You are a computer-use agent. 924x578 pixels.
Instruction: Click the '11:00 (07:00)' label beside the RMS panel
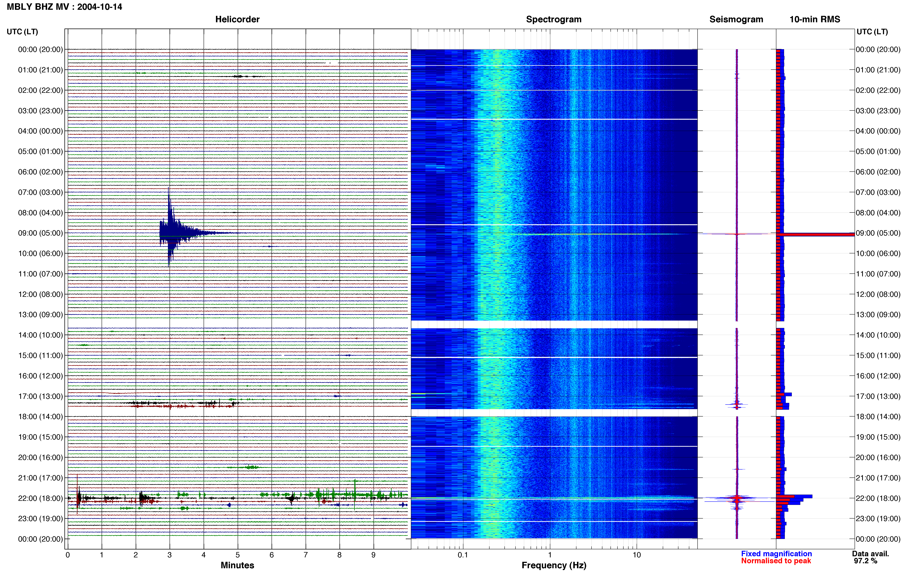[878, 274]
